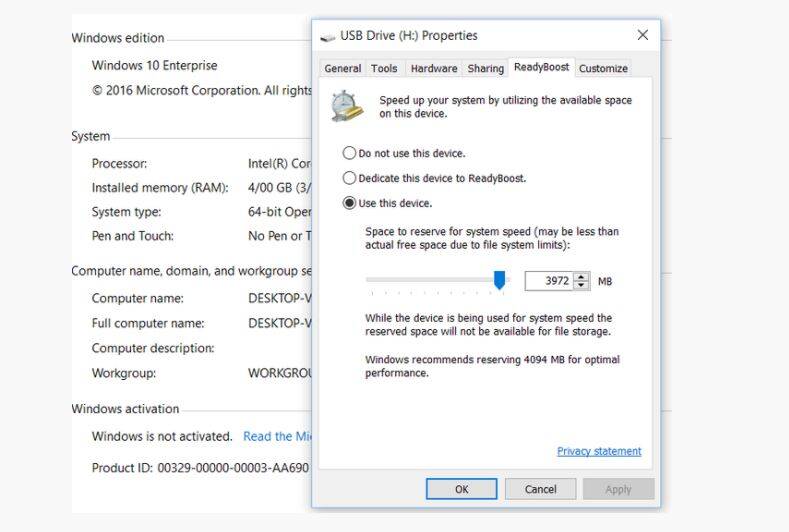Select 'Do not use this device' option

(404, 153)
